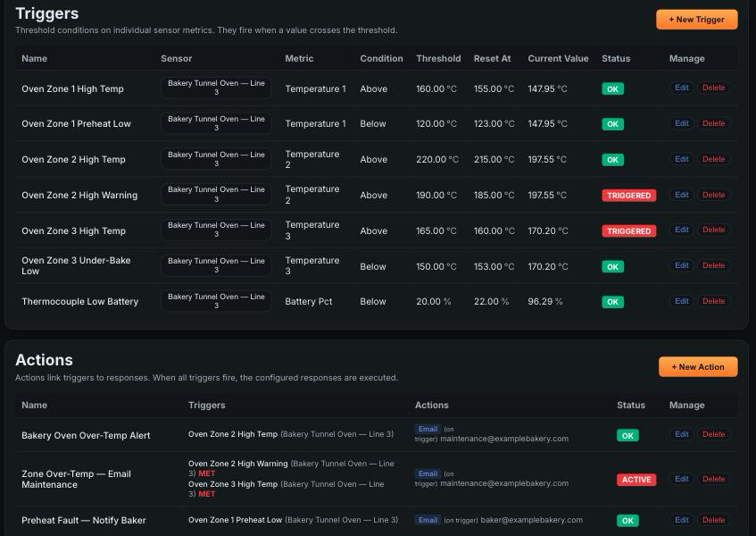Image resolution: width=756 pixels, height=536 pixels.
Task: Select the TRIGGERED badge for Oven Zone 3 High Temp
Action: click(x=628, y=231)
